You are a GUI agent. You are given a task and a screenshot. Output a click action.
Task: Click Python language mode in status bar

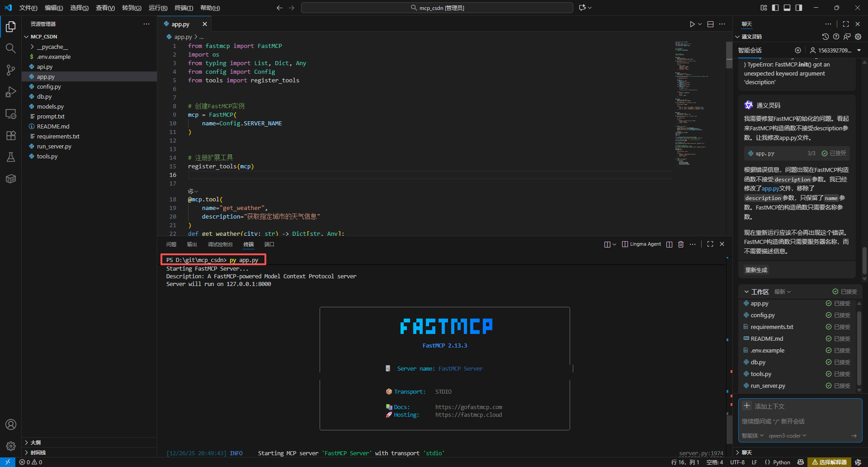782,462
